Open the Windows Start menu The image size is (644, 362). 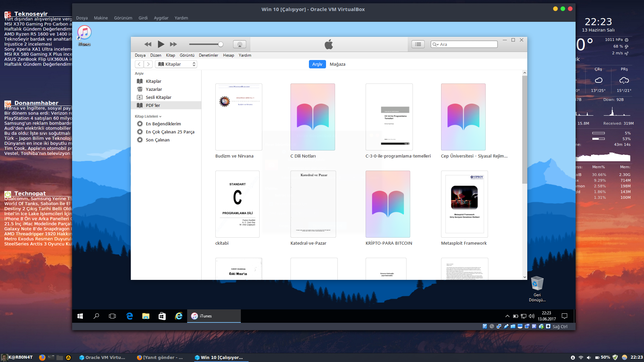click(x=80, y=316)
